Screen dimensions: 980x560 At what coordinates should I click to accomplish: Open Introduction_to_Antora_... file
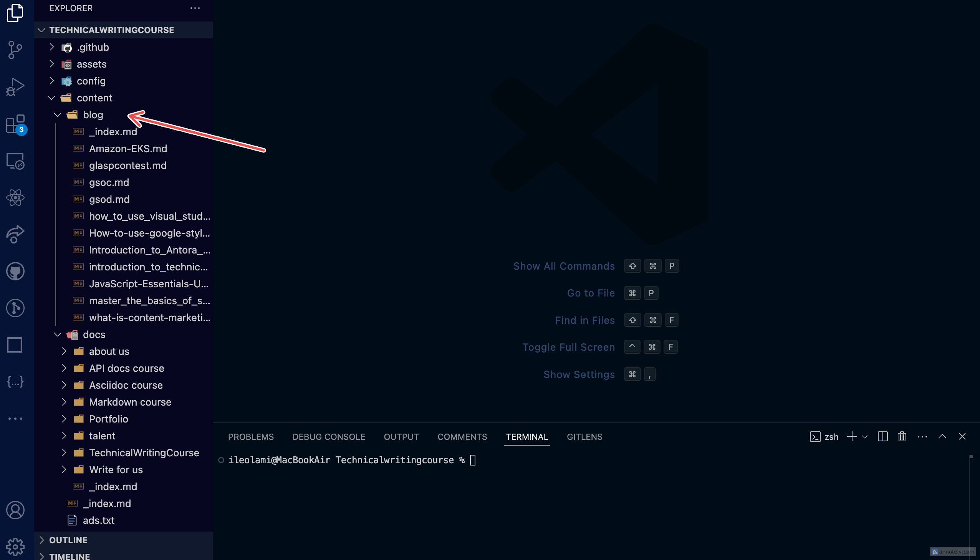[123, 250]
